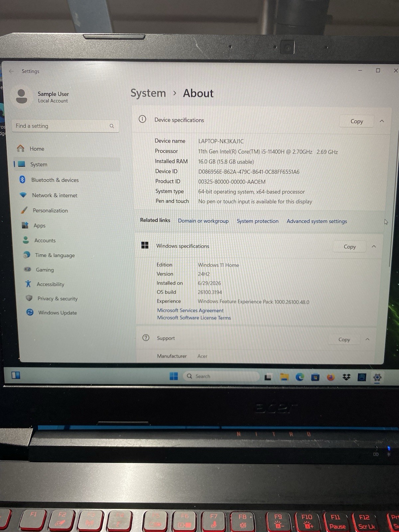Click the Device ID value text
Viewport: 399px width, 532px height.
pyautogui.click(x=249, y=172)
